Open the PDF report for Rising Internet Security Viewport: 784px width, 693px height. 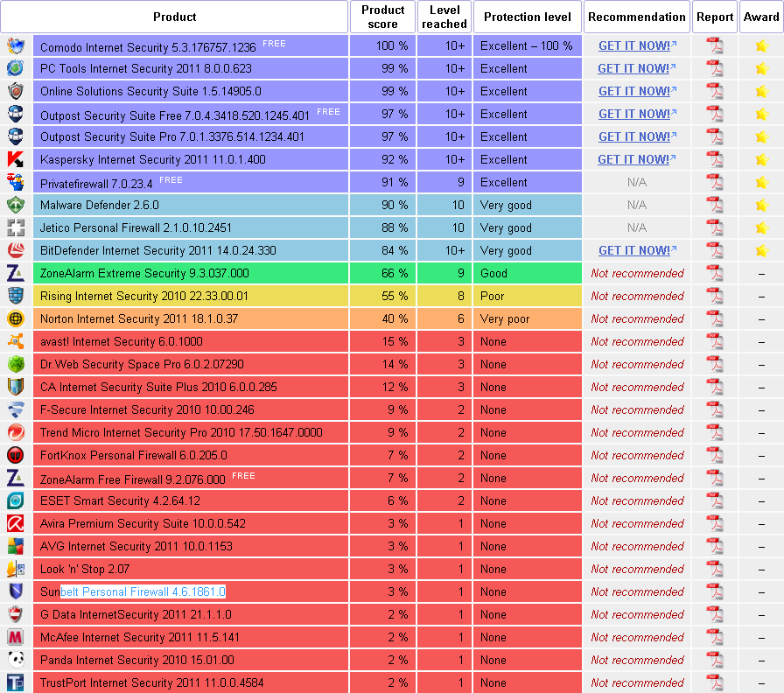715,296
